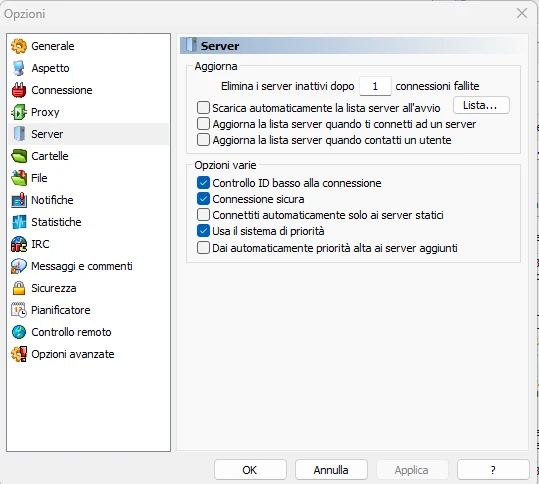The image size is (539, 484).
Task: Click the Connessione red plug icon
Action: click(x=19, y=90)
